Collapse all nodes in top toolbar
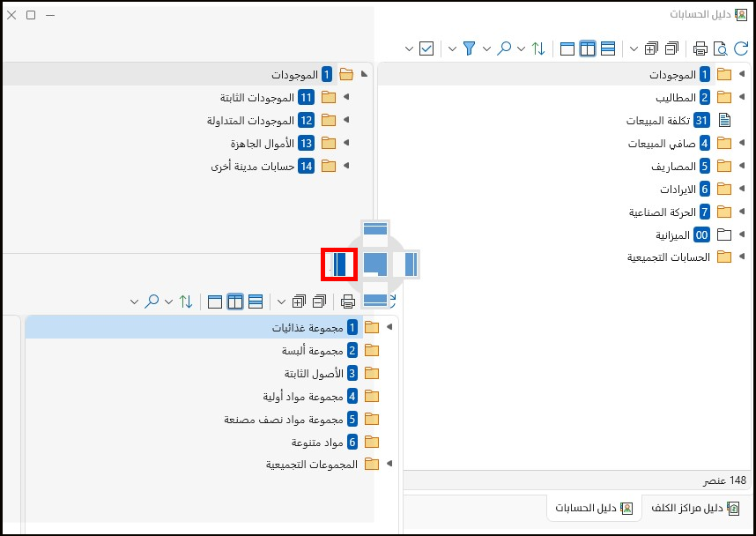The width and height of the screenshot is (756, 536). 671,48
